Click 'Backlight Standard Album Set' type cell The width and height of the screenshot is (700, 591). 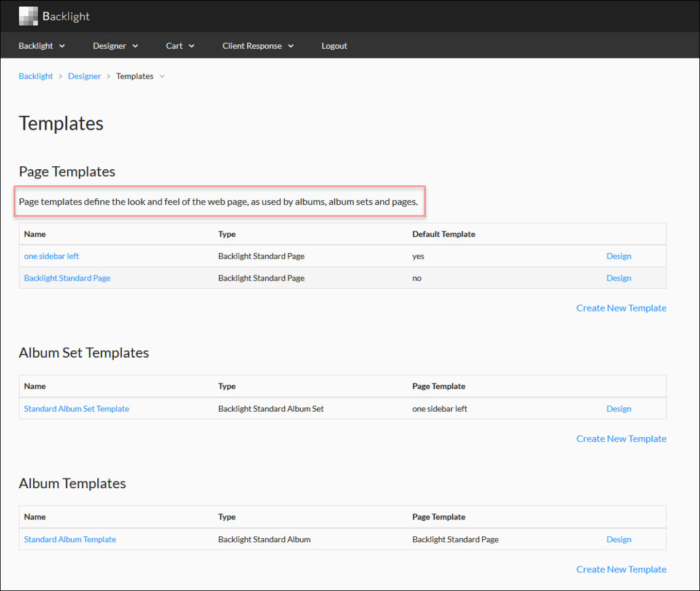[x=271, y=409]
